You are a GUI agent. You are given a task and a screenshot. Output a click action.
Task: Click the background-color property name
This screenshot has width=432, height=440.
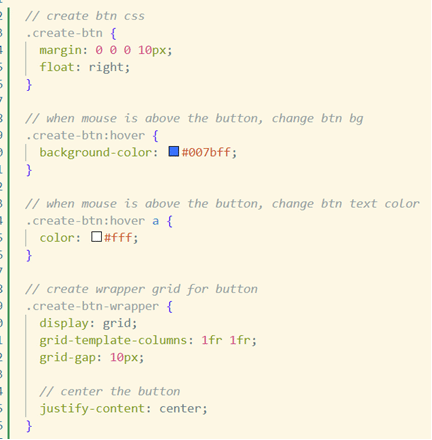point(96,153)
